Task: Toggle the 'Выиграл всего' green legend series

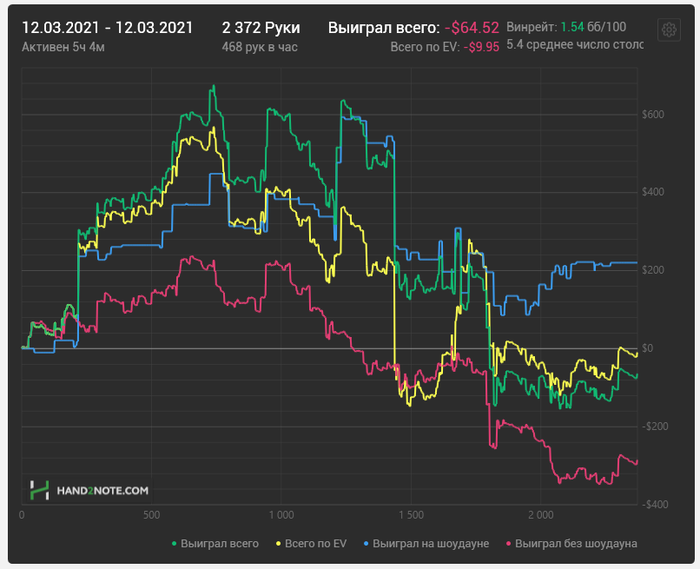Action: tap(215, 544)
